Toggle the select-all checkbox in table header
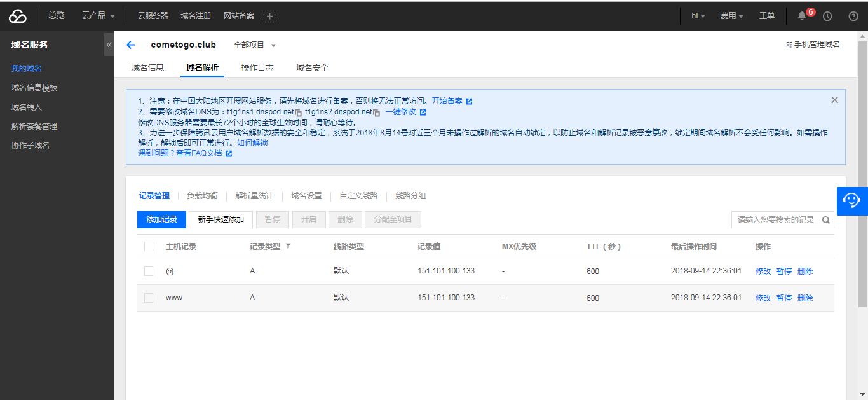868x400 pixels. pos(149,247)
